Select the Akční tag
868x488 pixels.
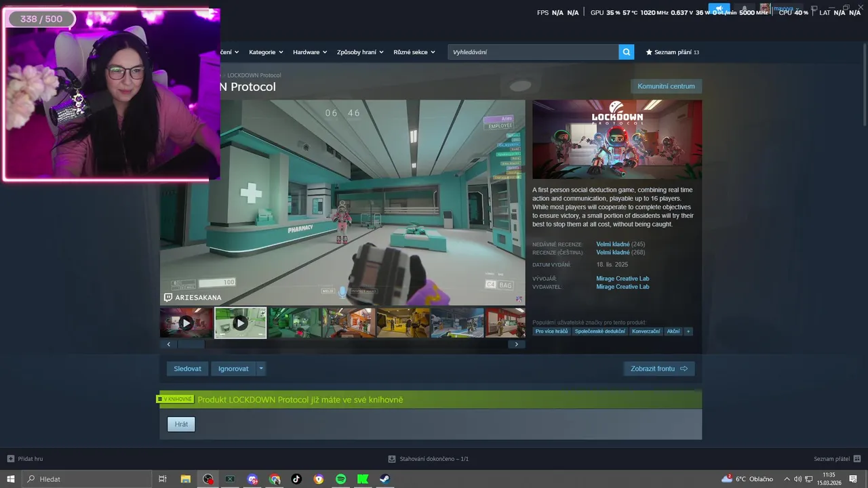(x=673, y=331)
